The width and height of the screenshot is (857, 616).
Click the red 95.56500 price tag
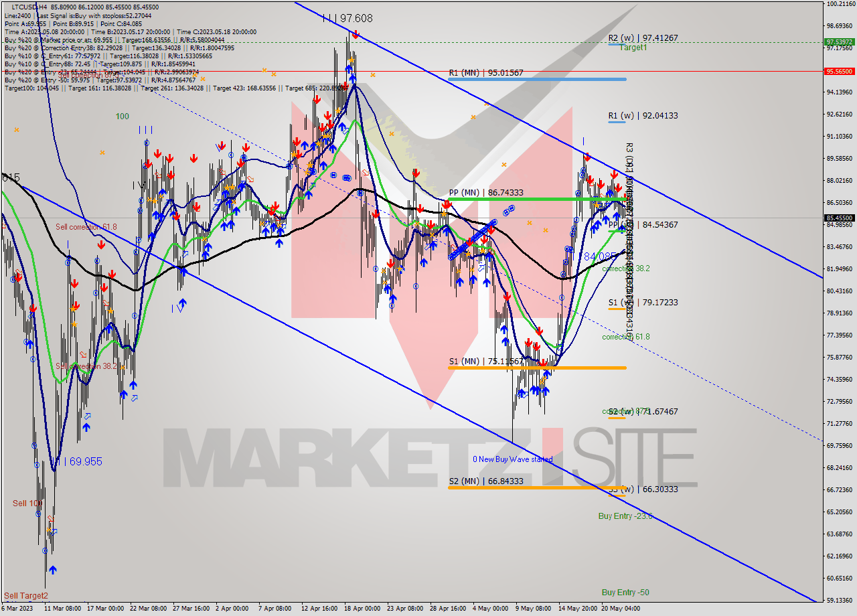point(839,71)
